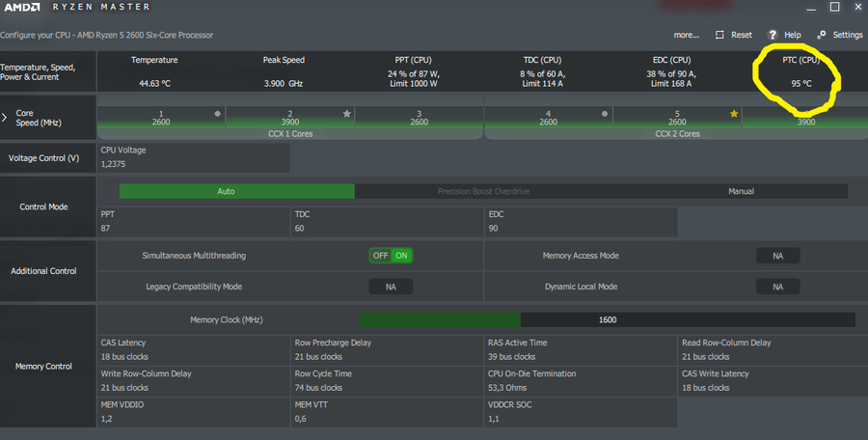Click core 4 speed bar
The height and width of the screenshot is (440, 868).
(548, 118)
